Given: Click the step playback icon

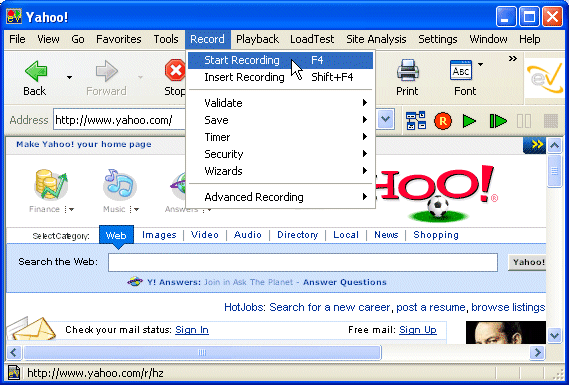Looking at the screenshot, I should click(498, 121).
